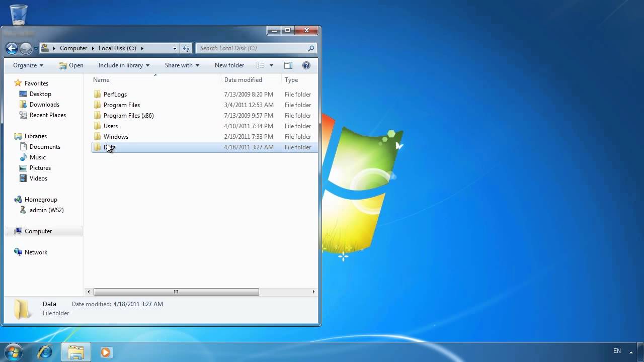Screen dimensions: 644x362
Task: Open Desktop under Favorites
Action: click(x=40, y=94)
